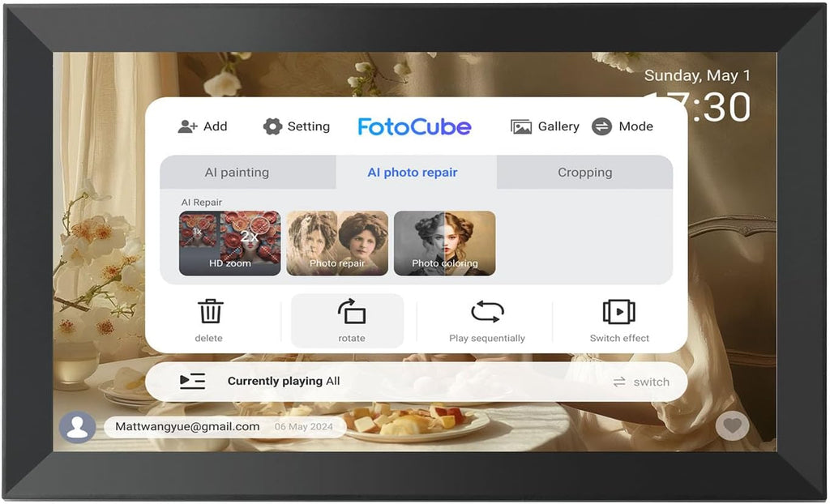The height and width of the screenshot is (504, 830).
Task: Tap the heart favorite icon
Action: point(732,425)
